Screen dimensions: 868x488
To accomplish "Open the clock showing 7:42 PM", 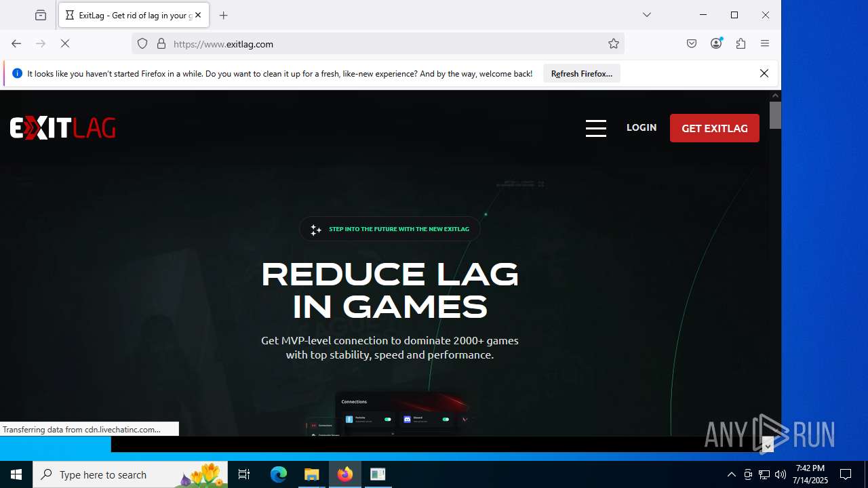I will [810, 474].
